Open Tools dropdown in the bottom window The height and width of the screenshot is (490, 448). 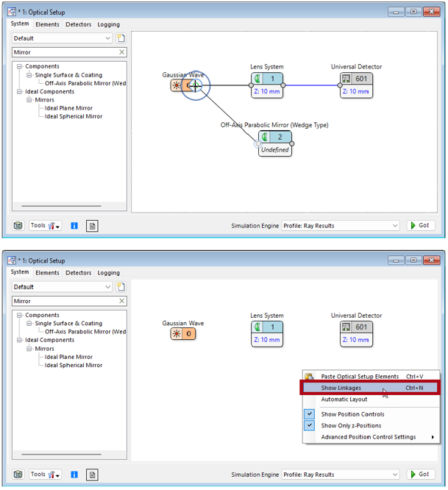tap(46, 475)
